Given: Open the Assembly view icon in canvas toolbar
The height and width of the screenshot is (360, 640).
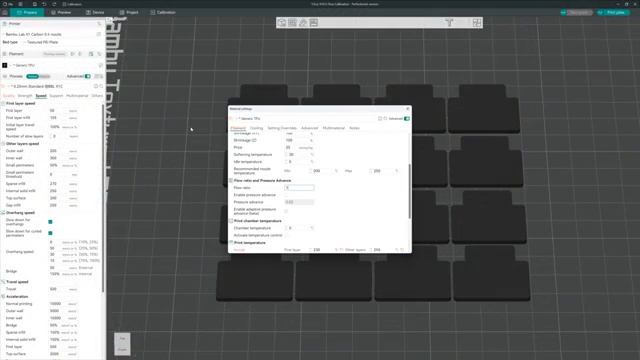Looking at the screenshot, I should point(476,23).
